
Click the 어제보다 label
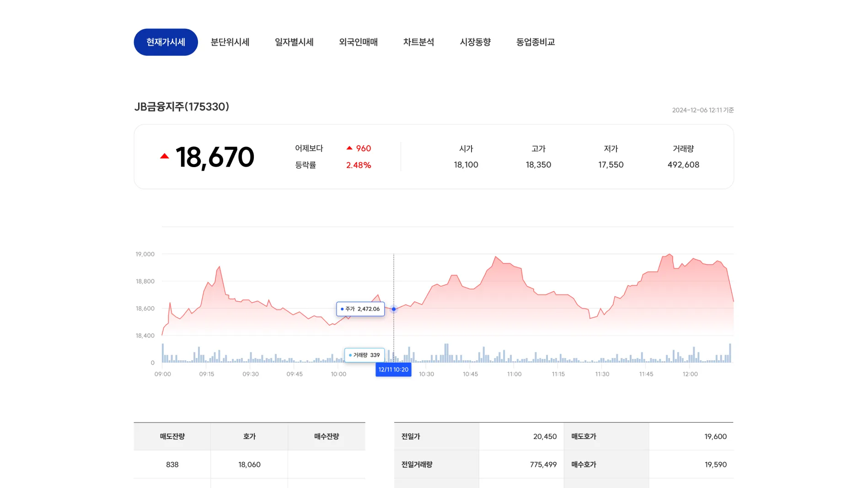[x=309, y=148]
